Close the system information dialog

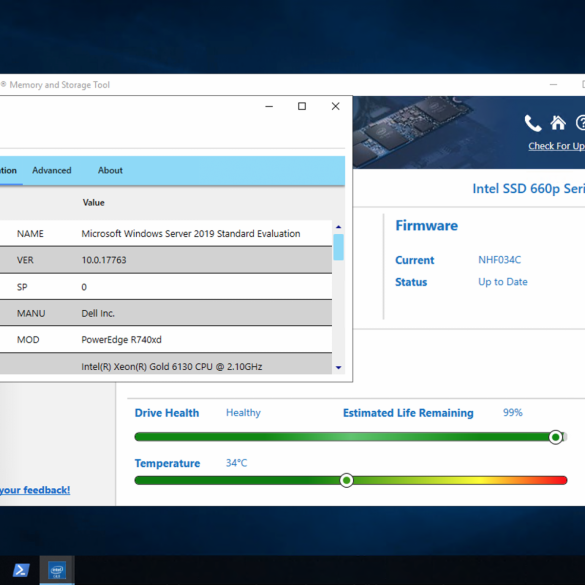[335, 106]
